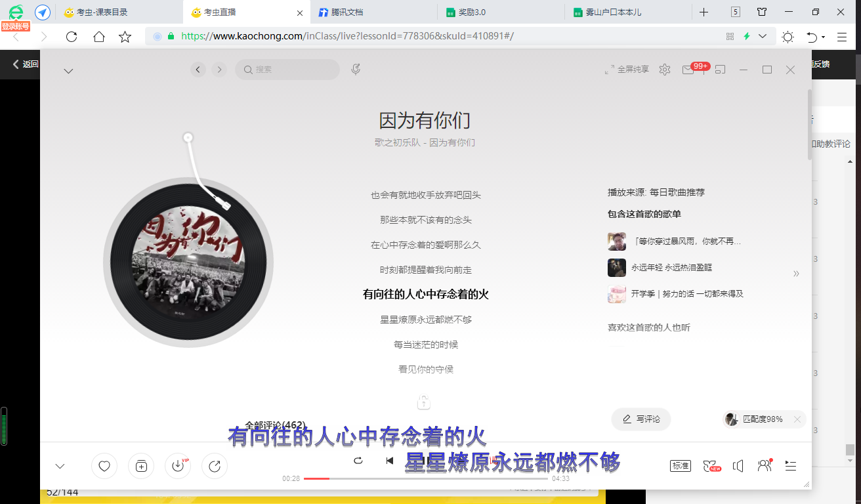Click the lyric share icon below lyrics
861x504 pixels.
click(x=424, y=402)
